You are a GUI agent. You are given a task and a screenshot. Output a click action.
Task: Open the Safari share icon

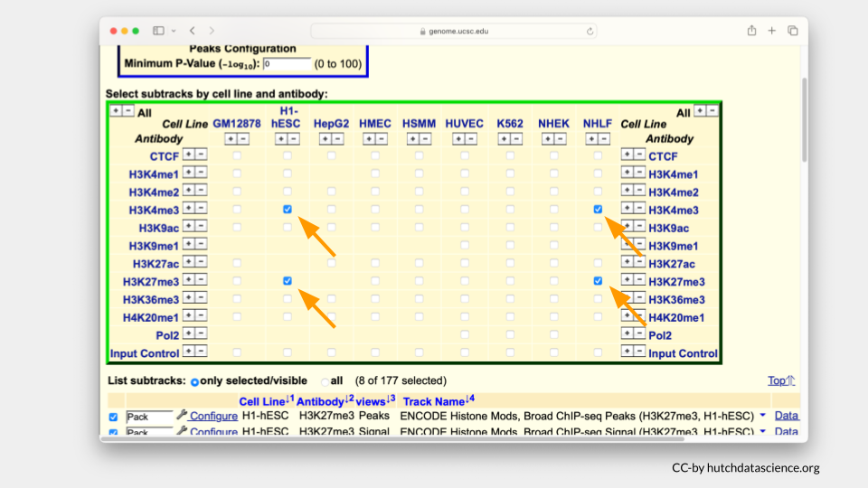tap(751, 31)
